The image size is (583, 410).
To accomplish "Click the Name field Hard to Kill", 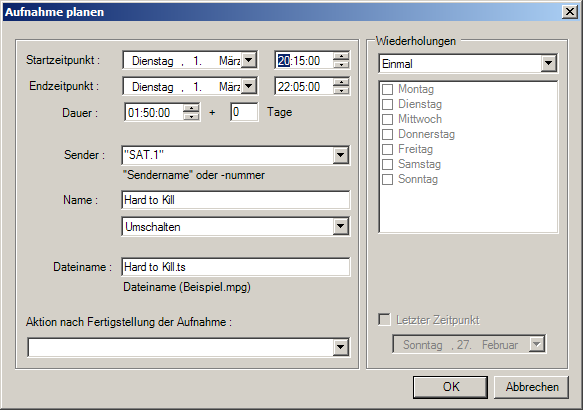I will pos(236,200).
